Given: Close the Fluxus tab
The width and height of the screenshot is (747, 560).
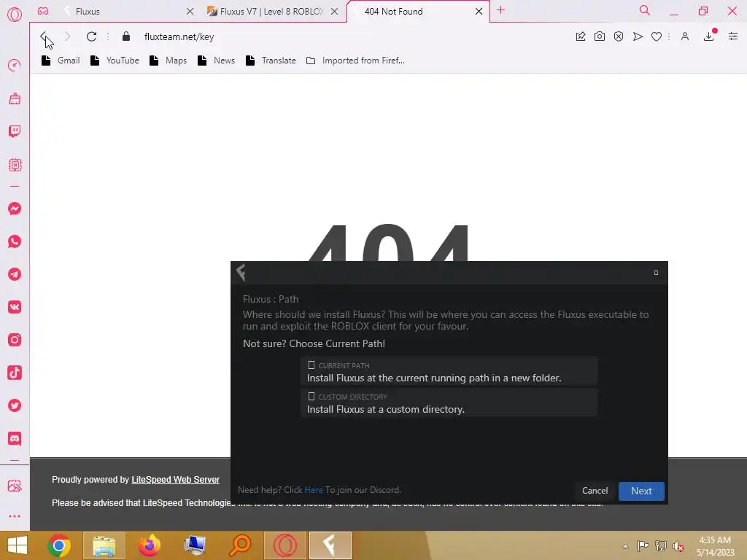Looking at the screenshot, I should (x=190, y=12).
